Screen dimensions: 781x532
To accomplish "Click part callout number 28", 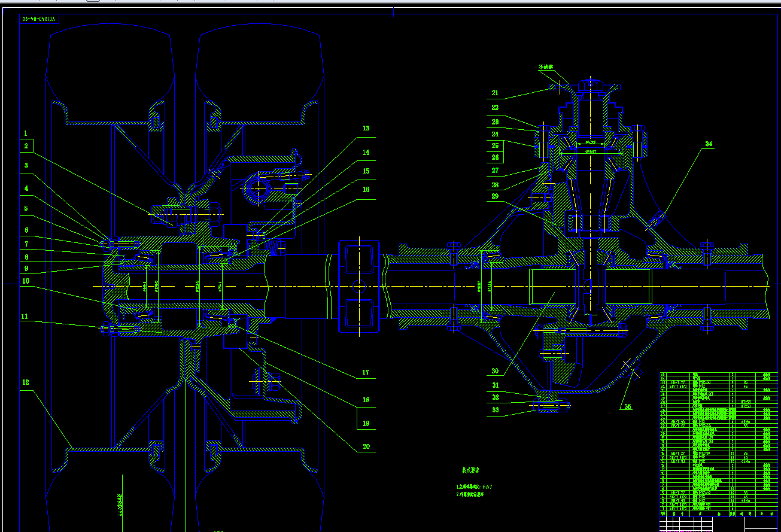I will click(x=495, y=185).
